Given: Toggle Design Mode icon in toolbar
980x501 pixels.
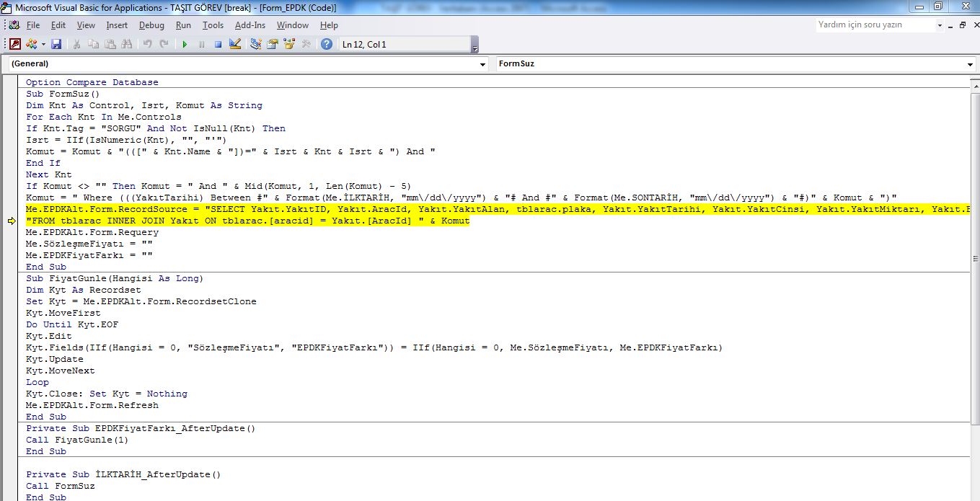Looking at the screenshot, I should click(x=234, y=44).
